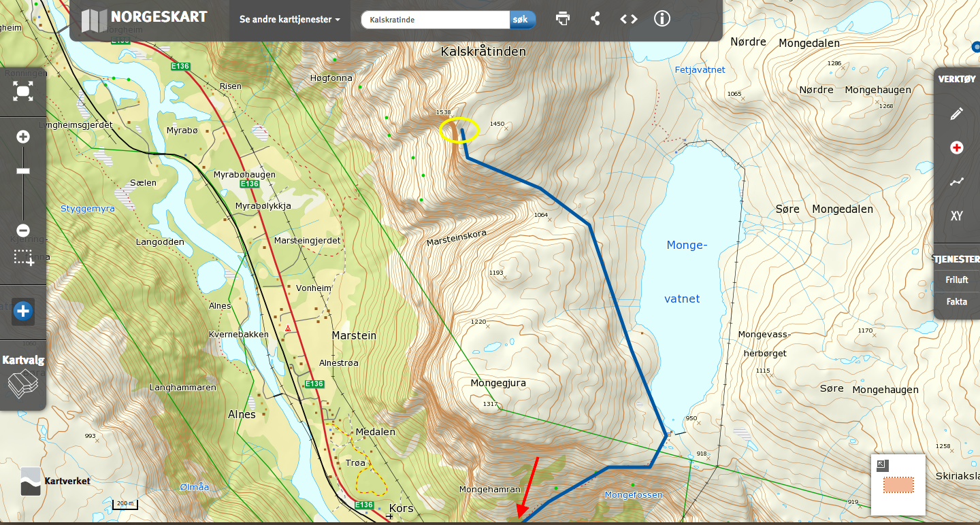The image size is (980, 525).
Task: Click the Myrabøhaugen label
Action: click(244, 175)
